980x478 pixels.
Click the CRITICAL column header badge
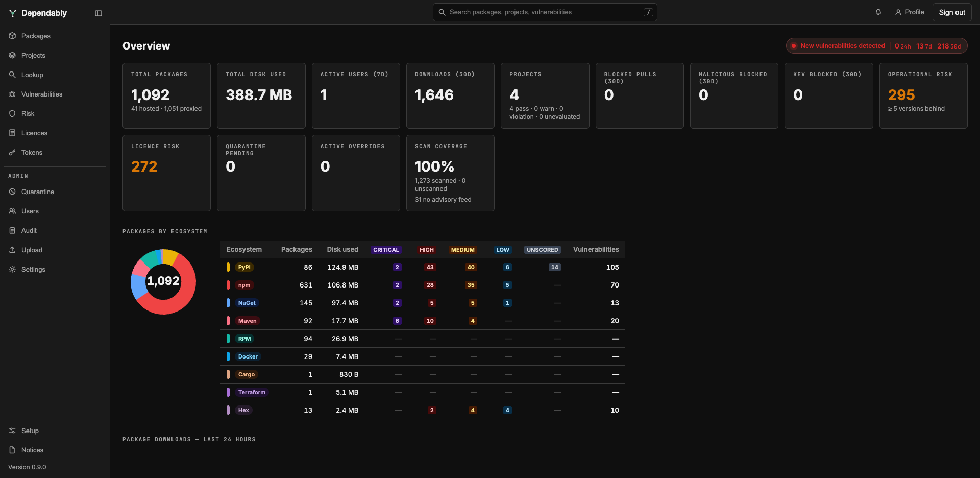(x=386, y=250)
